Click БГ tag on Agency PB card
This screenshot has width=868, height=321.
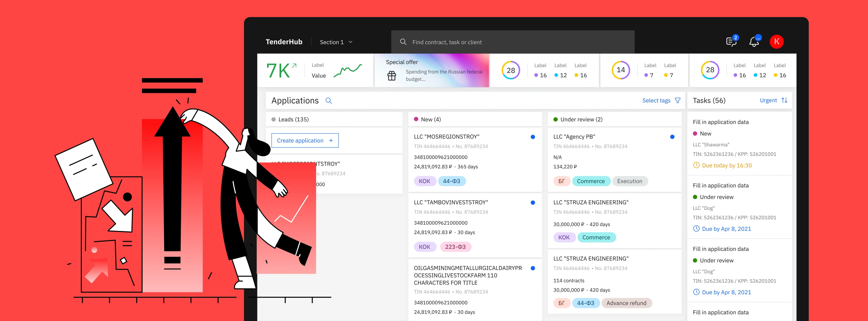tap(561, 181)
